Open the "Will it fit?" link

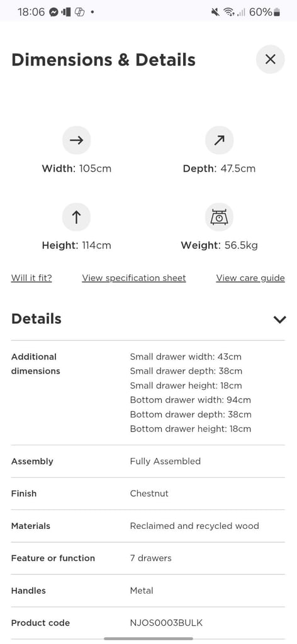[31, 278]
